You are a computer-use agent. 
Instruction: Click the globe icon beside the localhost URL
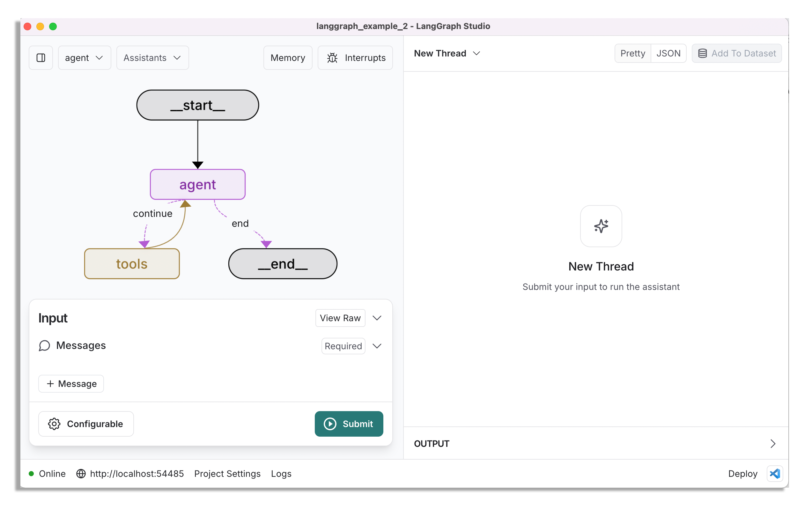click(81, 474)
